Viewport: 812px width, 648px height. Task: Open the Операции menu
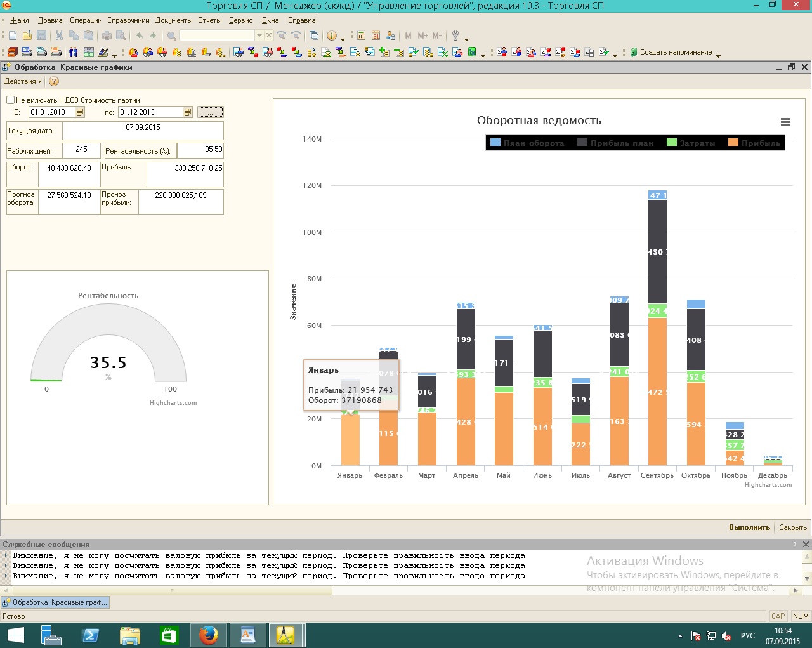pyautogui.click(x=86, y=20)
